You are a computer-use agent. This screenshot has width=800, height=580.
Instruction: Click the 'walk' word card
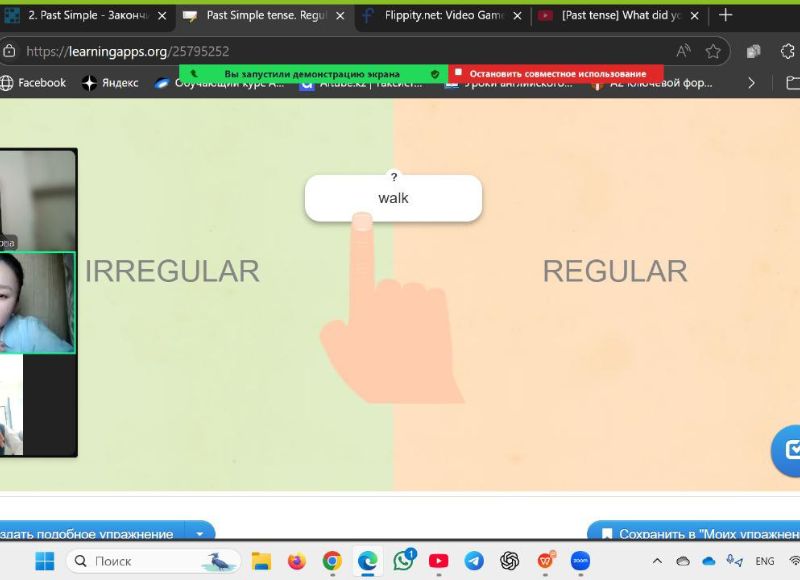(x=393, y=198)
